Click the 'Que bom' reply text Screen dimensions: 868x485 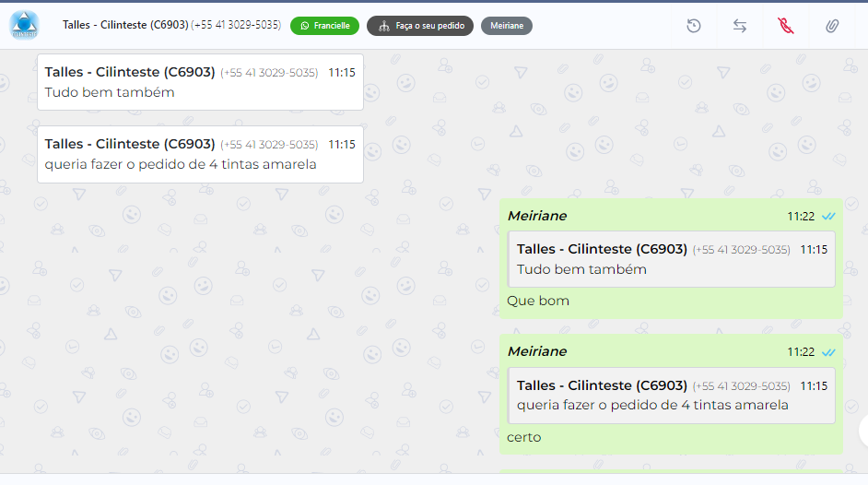point(538,301)
